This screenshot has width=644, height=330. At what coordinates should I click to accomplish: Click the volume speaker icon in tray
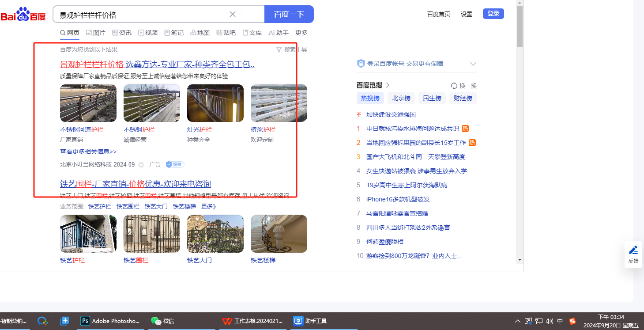click(550, 321)
